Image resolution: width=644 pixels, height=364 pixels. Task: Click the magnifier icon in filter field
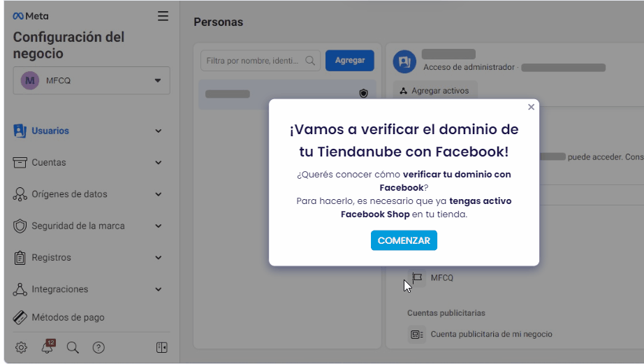[x=310, y=60]
